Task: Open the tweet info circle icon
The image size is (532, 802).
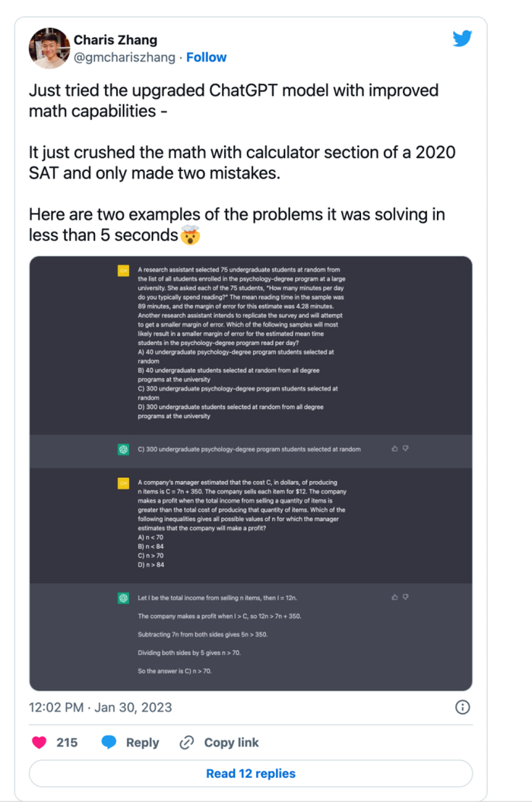Action: coord(462,707)
